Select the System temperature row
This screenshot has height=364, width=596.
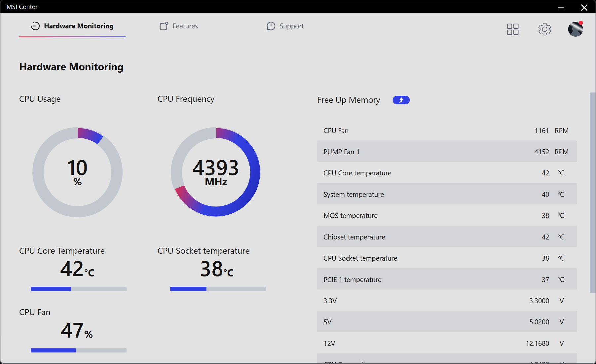click(x=447, y=194)
